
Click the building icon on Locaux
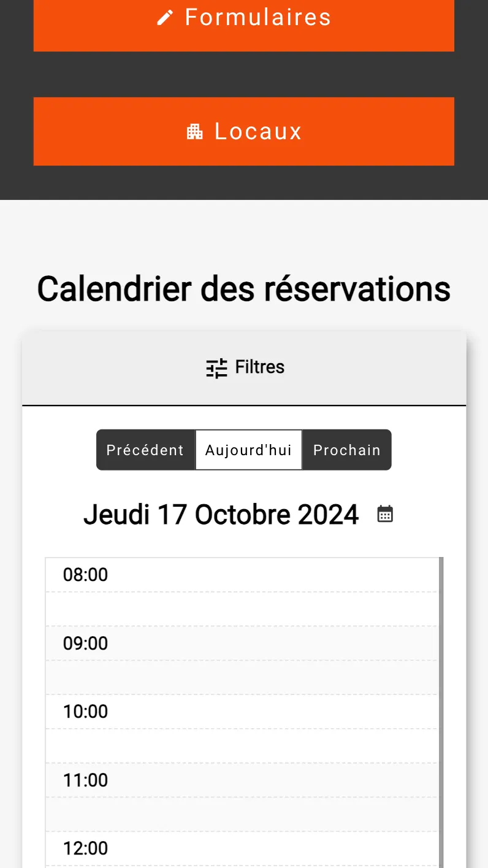pos(194,131)
